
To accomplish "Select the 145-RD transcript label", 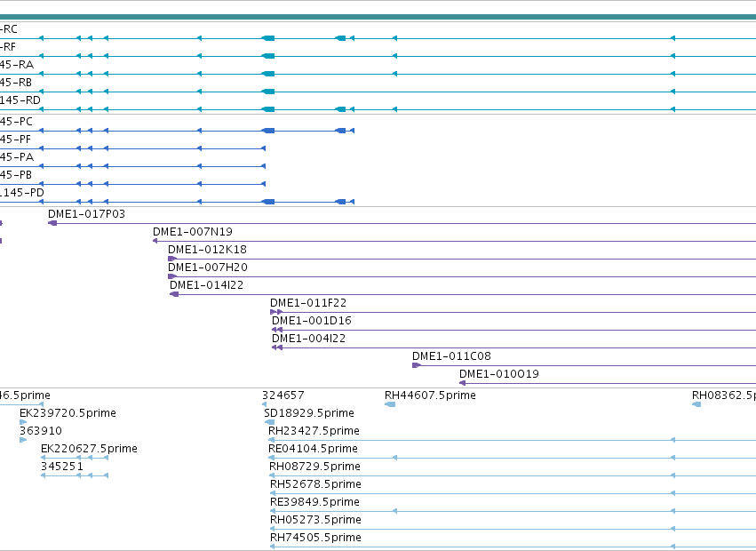I will tap(20, 100).
